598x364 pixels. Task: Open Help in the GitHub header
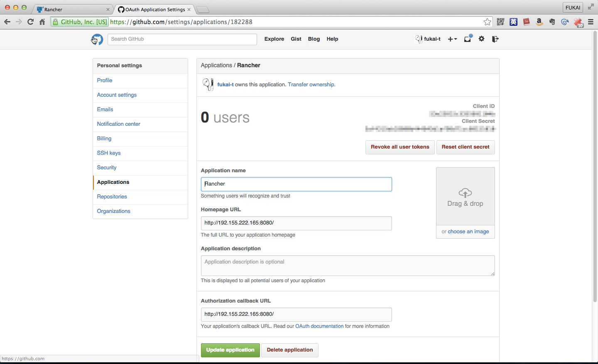coord(332,39)
